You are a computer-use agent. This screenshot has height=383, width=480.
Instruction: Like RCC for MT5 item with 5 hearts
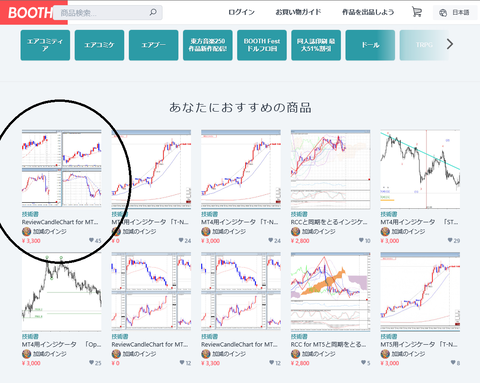[x=363, y=363]
